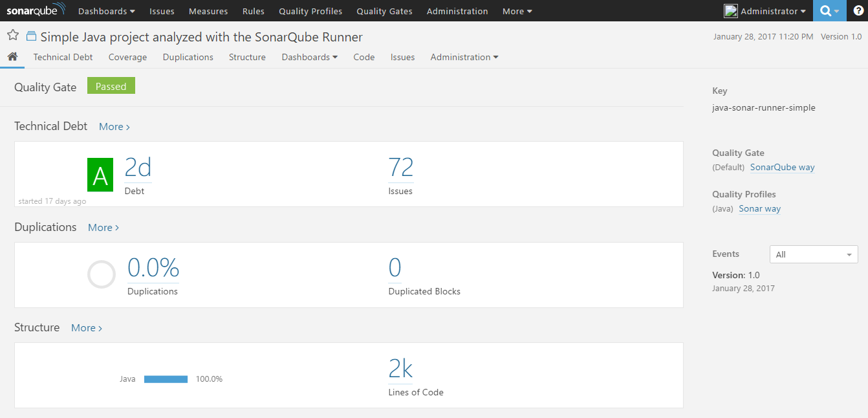
Task: Switch to the project Issues tab
Action: 402,57
